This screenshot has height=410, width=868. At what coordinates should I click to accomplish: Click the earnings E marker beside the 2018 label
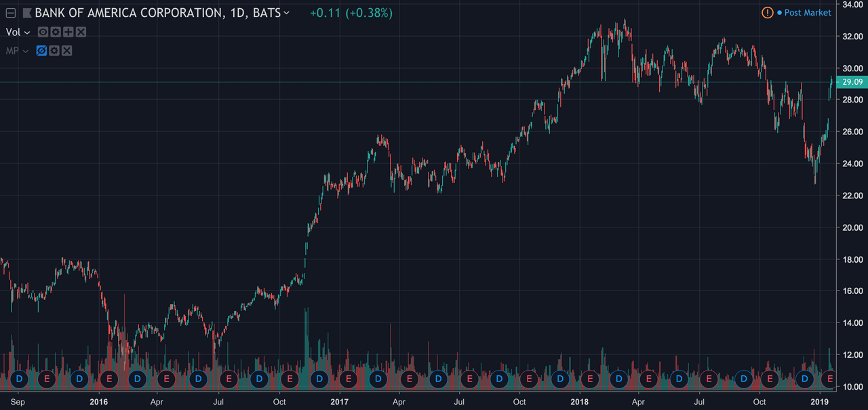[x=589, y=378]
